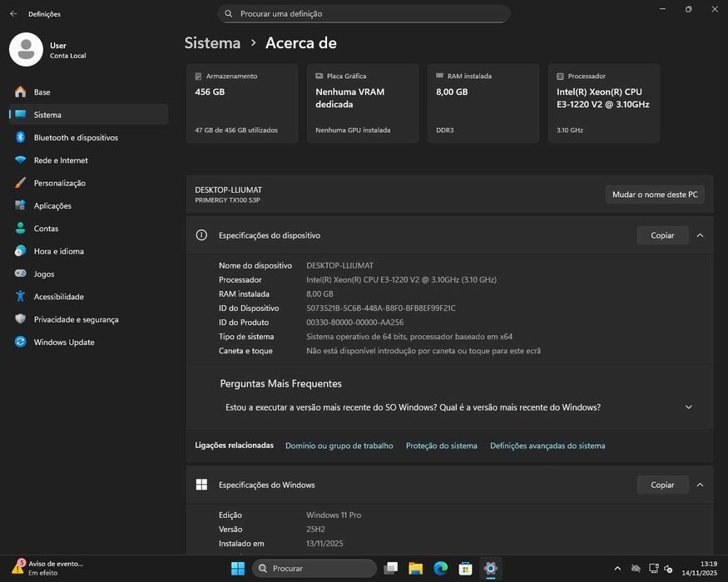The width and height of the screenshot is (728, 582).
Task: Click the Privacidade e segurança shield icon
Action: (21, 319)
